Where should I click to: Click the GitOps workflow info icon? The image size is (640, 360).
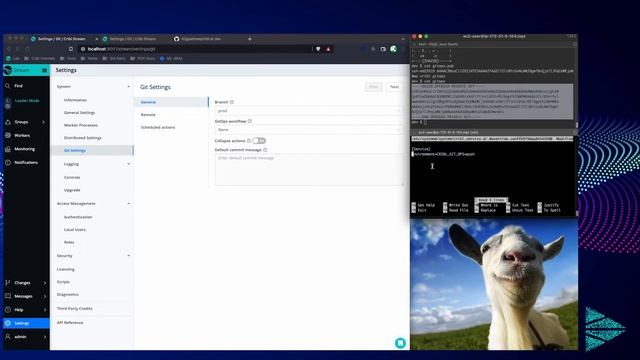point(250,121)
